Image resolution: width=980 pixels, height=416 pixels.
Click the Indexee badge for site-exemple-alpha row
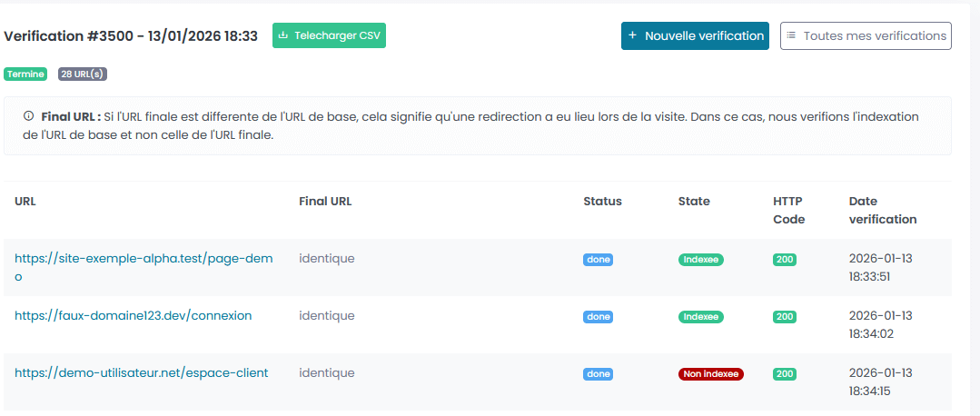tap(700, 260)
